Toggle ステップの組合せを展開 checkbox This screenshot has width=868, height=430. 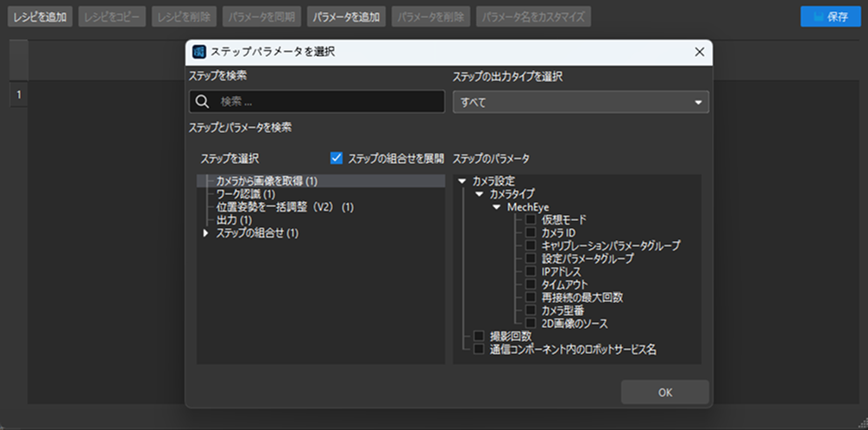337,159
